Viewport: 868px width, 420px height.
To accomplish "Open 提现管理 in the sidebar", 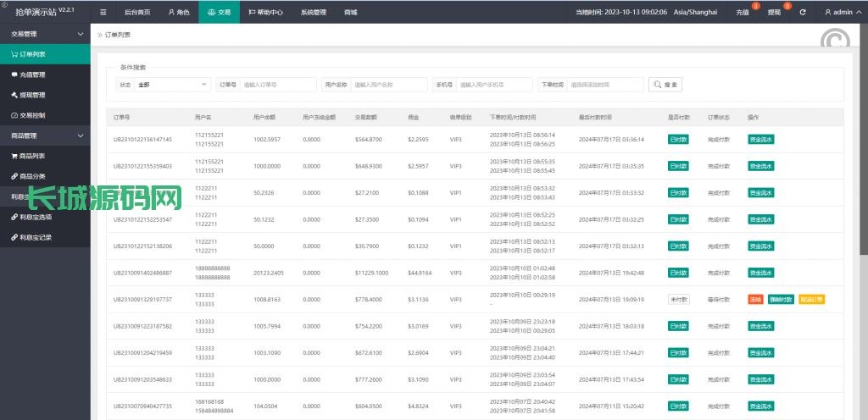I will [32, 95].
